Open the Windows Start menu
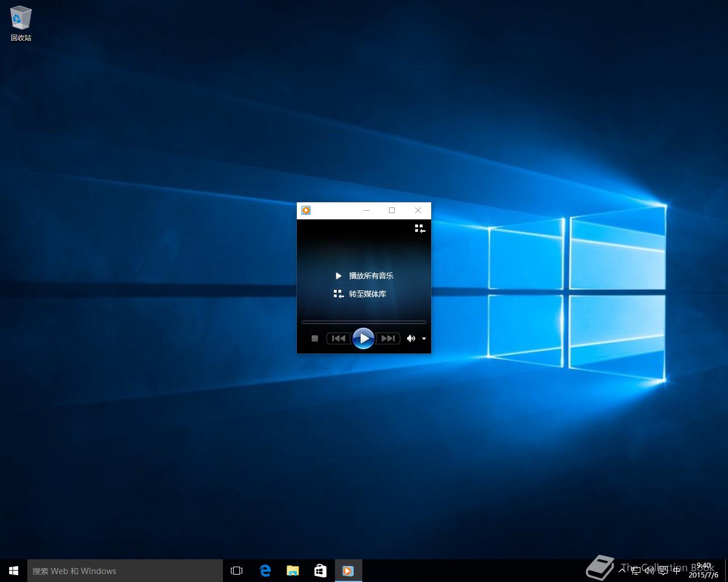 pos(14,571)
